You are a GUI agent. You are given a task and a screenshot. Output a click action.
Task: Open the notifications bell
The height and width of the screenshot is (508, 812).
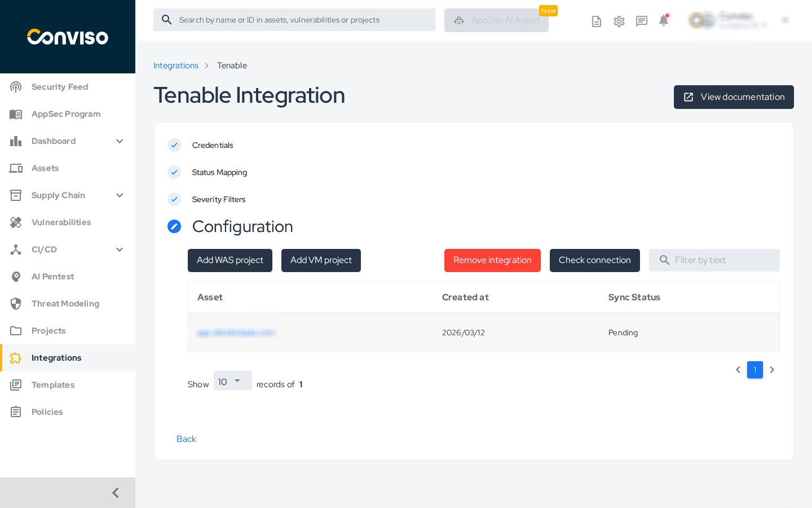[x=664, y=20]
